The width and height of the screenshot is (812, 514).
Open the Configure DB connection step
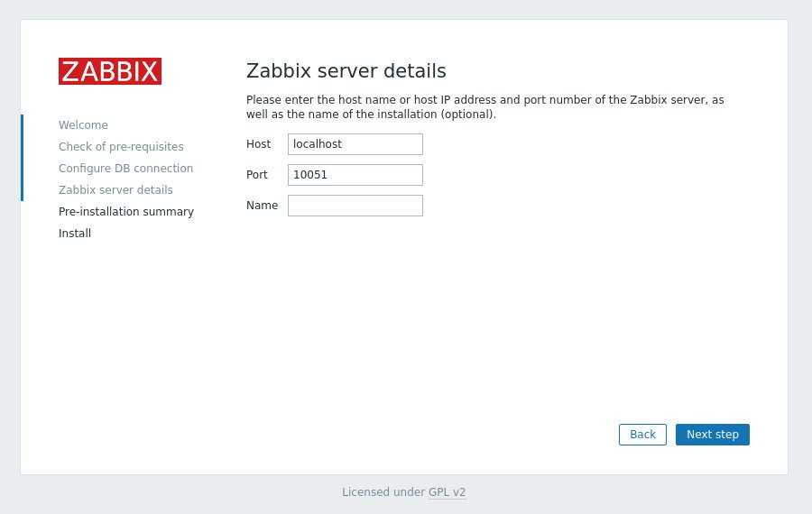(125, 169)
